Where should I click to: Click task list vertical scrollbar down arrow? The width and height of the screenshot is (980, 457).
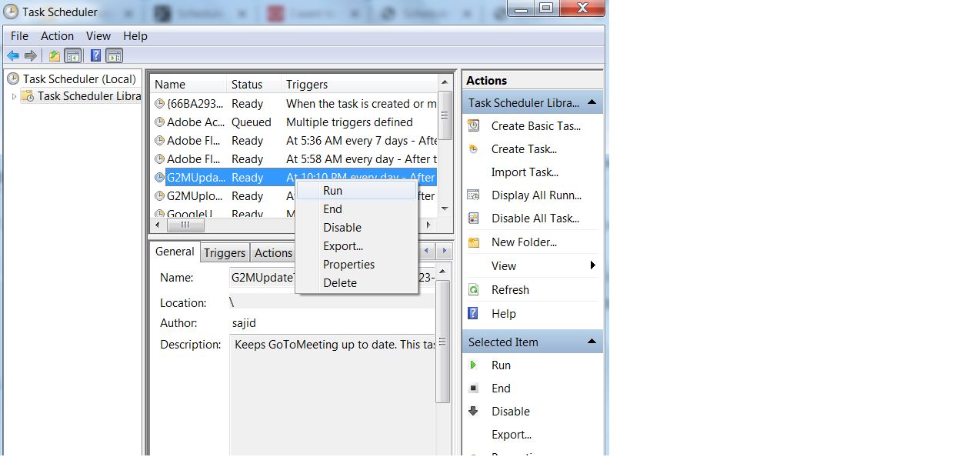(x=445, y=209)
